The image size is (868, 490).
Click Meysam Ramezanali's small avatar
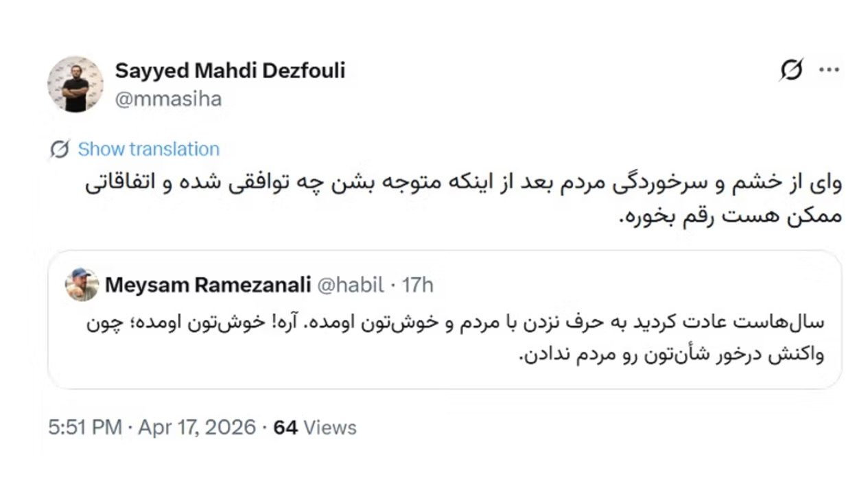point(82,285)
